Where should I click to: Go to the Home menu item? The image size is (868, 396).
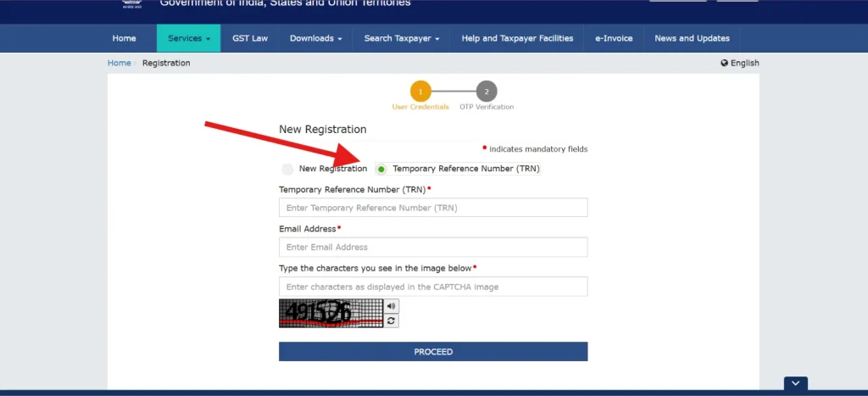124,38
